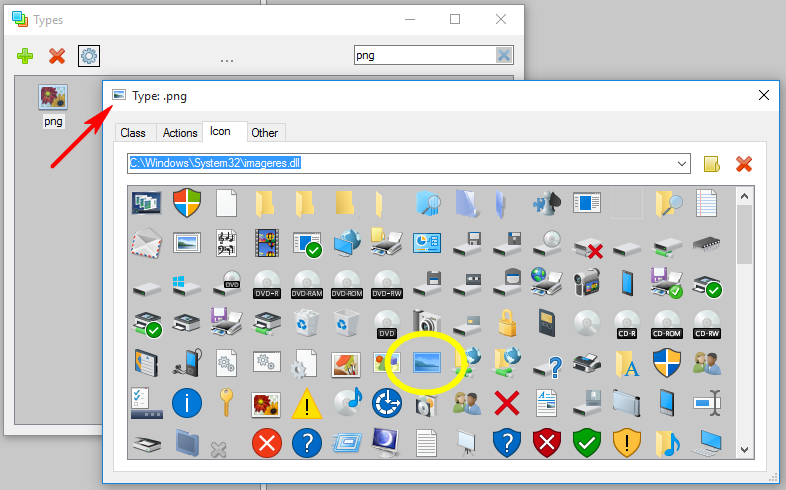The width and height of the screenshot is (786, 490).
Task: Select the blue and yellow UAC shield icon
Action: 667,363
